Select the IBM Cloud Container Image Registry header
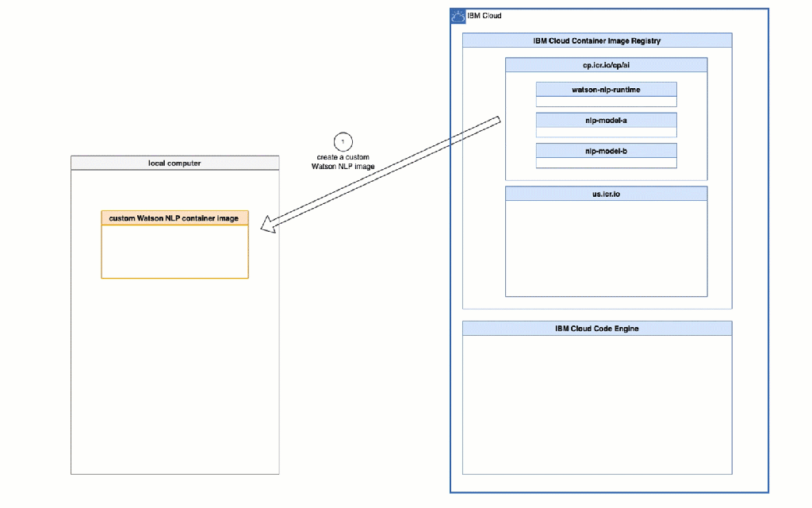This screenshot has width=812, height=508. coord(596,40)
